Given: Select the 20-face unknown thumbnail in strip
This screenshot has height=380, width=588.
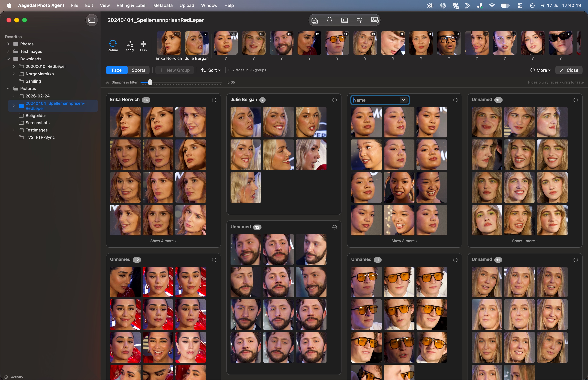Looking at the screenshot, I should 226,43.
